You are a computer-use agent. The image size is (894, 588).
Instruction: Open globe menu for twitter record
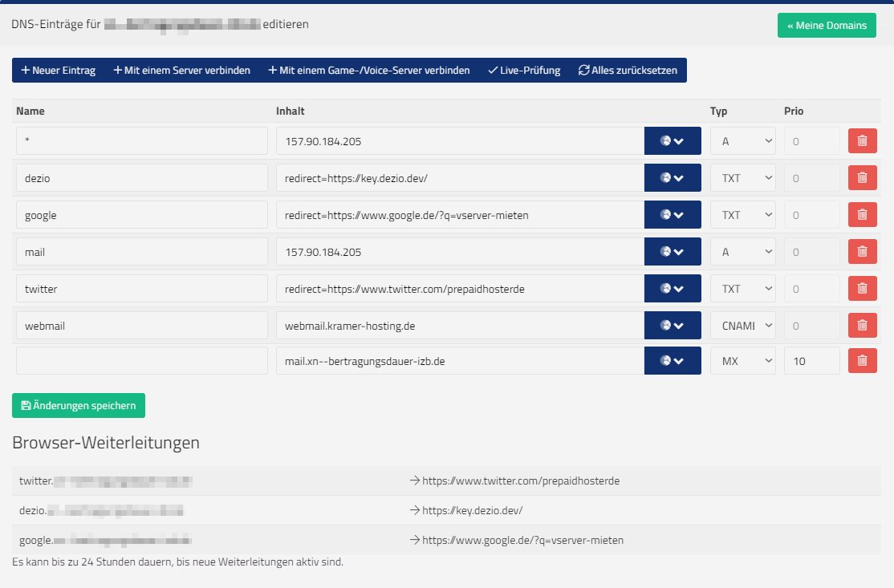pyautogui.click(x=673, y=289)
